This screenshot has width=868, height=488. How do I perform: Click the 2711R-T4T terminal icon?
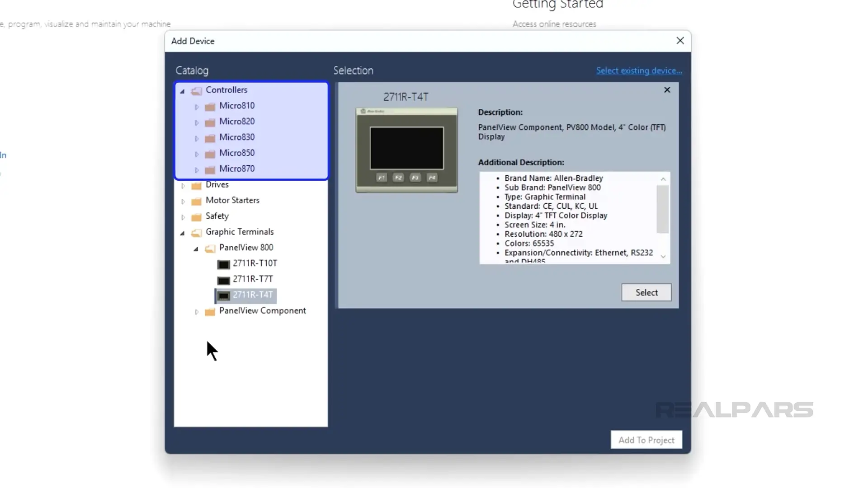[x=223, y=296]
